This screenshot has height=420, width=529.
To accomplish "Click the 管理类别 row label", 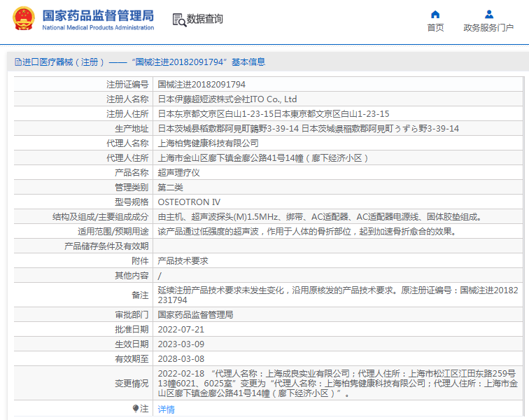I will coord(132,188).
